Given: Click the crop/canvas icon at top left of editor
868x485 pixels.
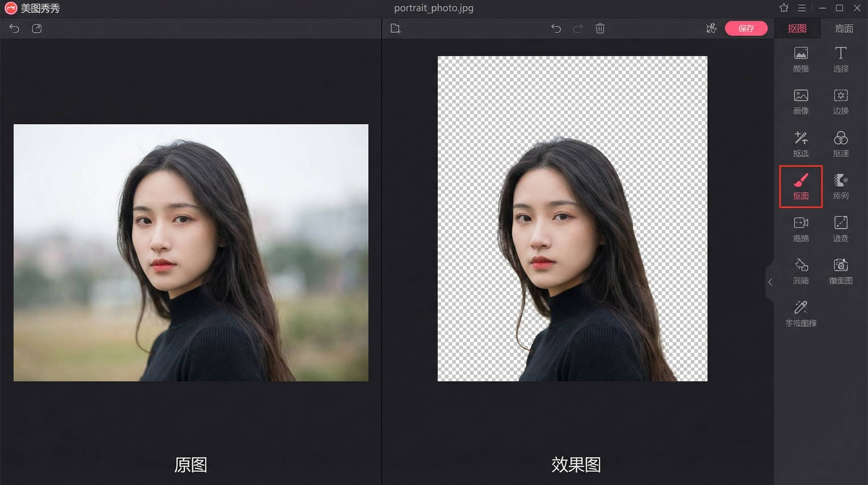Looking at the screenshot, I should [395, 29].
